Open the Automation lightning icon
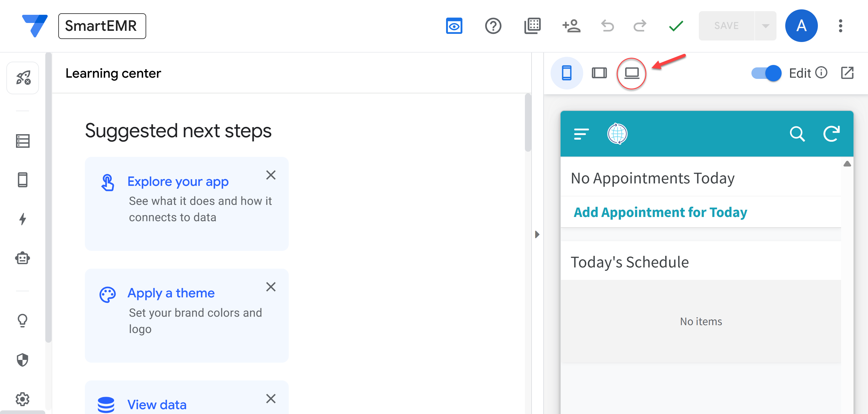 [x=23, y=219]
